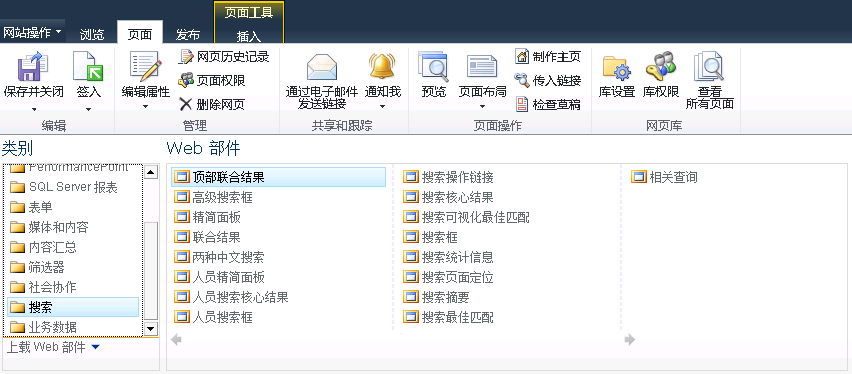Image resolution: width=852 pixels, height=374 pixels.
Task: Select the 搜索核心结果 web part
Action: point(448,197)
